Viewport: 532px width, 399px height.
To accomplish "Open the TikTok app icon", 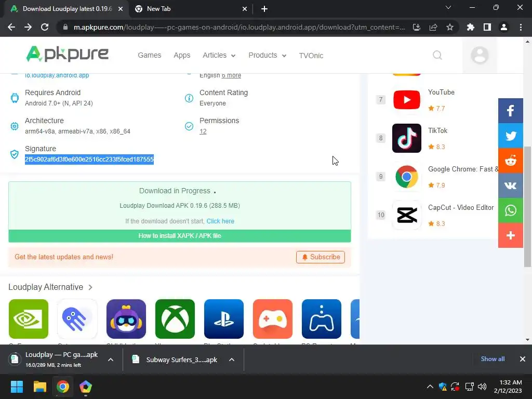I will (x=406, y=138).
